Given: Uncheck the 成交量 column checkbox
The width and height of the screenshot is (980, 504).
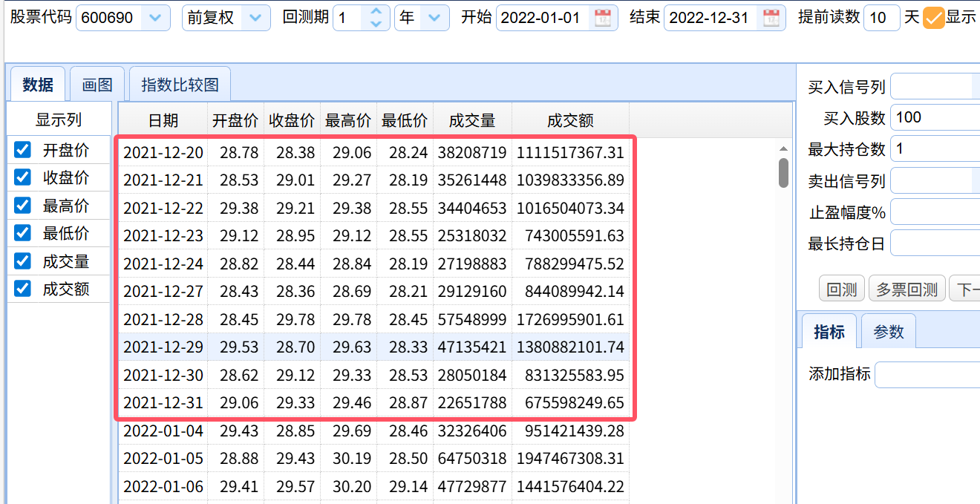Looking at the screenshot, I should [23, 261].
